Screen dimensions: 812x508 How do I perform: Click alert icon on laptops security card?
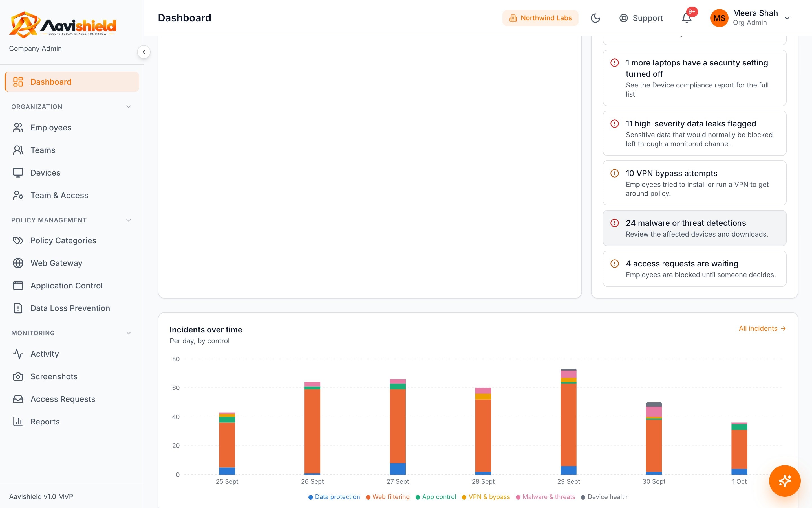tap(614, 63)
